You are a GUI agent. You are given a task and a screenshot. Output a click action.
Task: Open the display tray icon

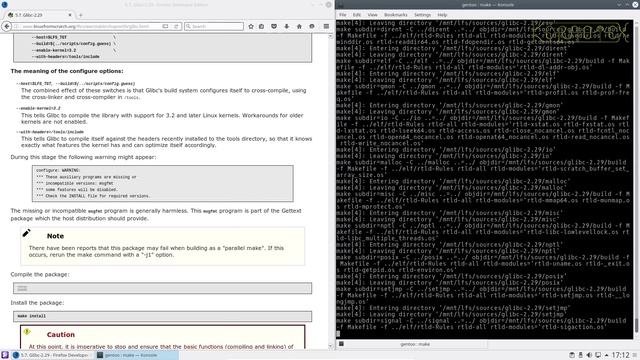coord(598,355)
